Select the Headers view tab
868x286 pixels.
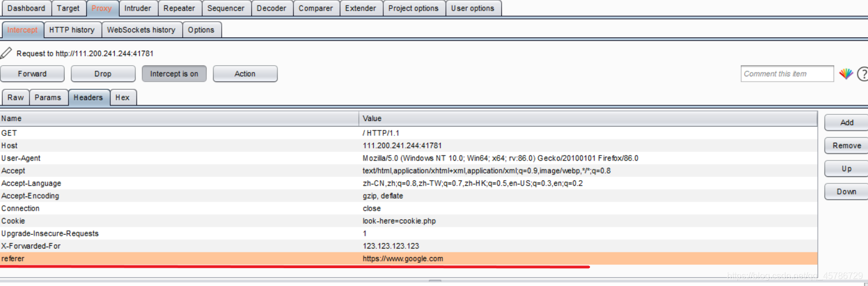(89, 98)
